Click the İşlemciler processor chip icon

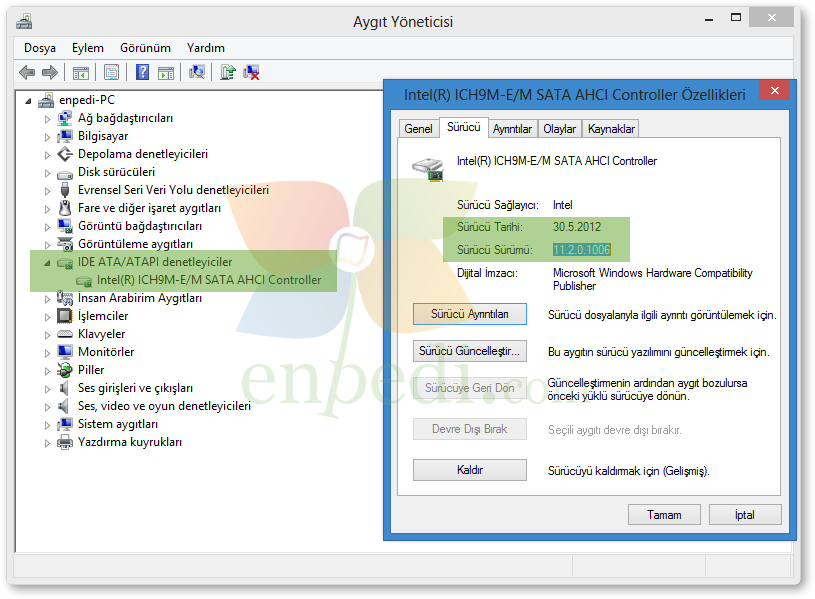64,316
